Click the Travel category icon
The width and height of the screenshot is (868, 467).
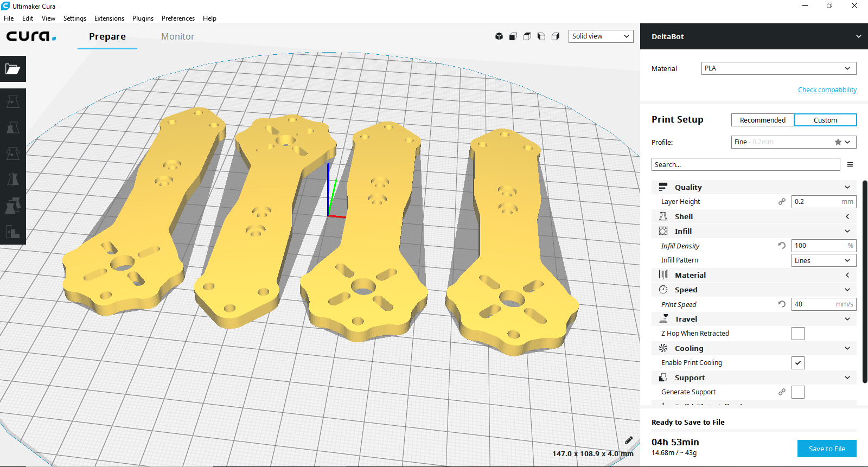click(x=663, y=318)
